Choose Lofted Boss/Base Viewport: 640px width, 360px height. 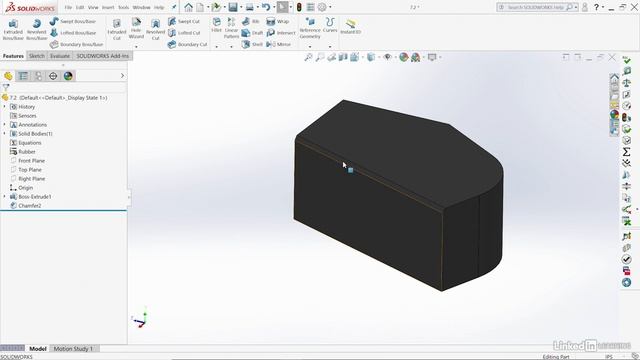[x=73, y=33]
